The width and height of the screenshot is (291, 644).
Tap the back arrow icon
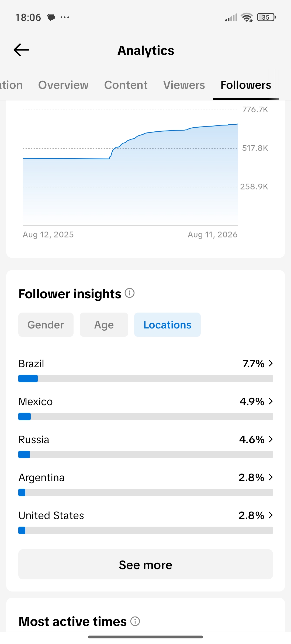[21, 50]
